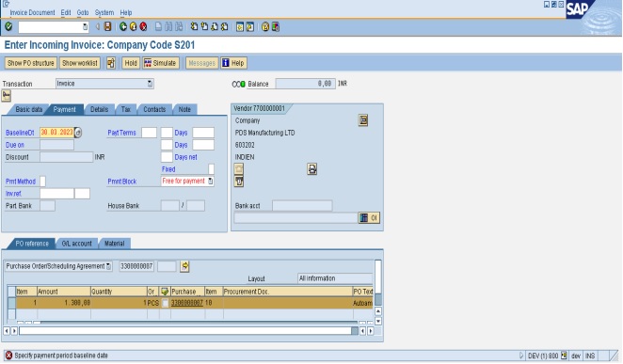Viewport: 623px width, 364px height.
Task: Click status bar expand triangle
Action: point(521,356)
